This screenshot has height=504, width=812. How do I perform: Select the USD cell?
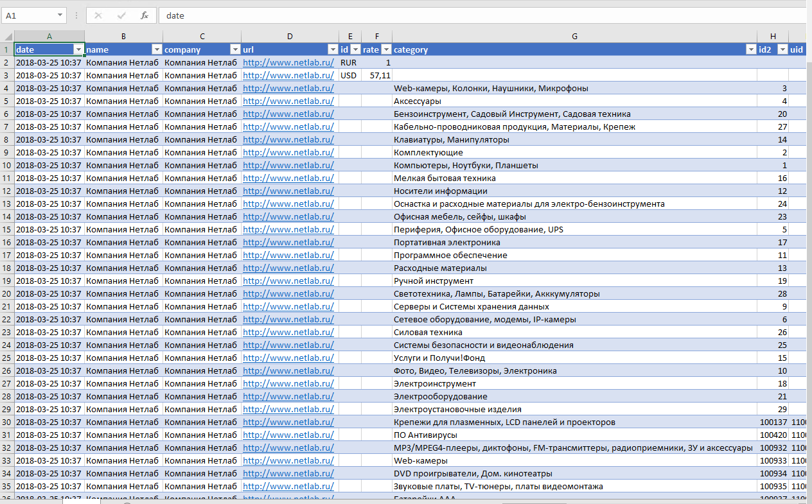point(350,75)
